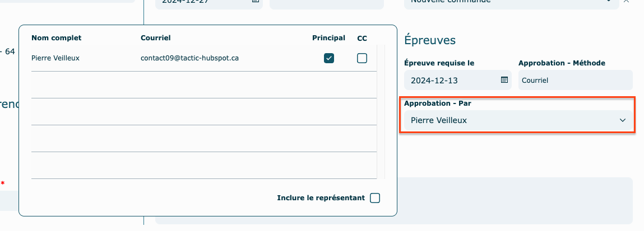This screenshot has width=644, height=231.
Task: Clear the Nouvelle commande selection X
Action: pos(626,2)
